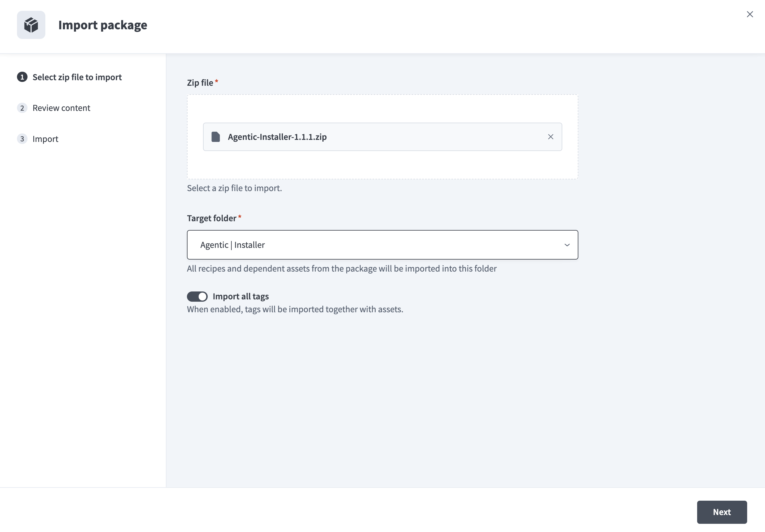
Task: Click 'Select a zip file to import.' hint
Action: click(234, 188)
